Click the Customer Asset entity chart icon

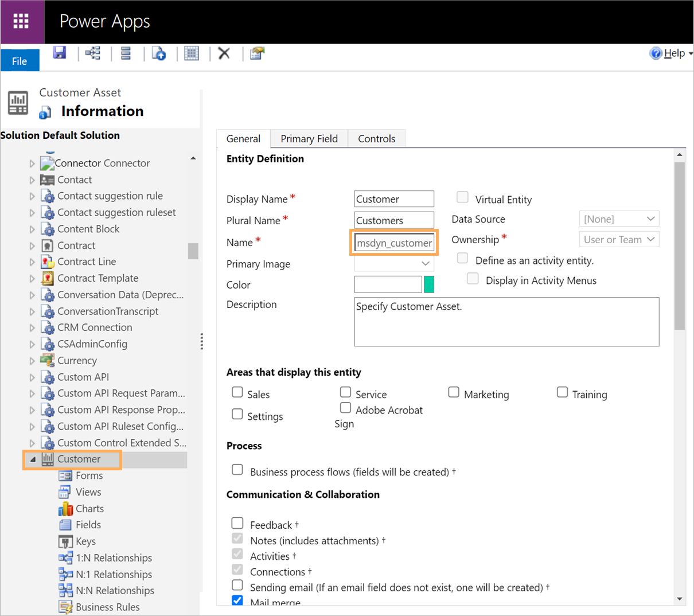click(x=18, y=103)
